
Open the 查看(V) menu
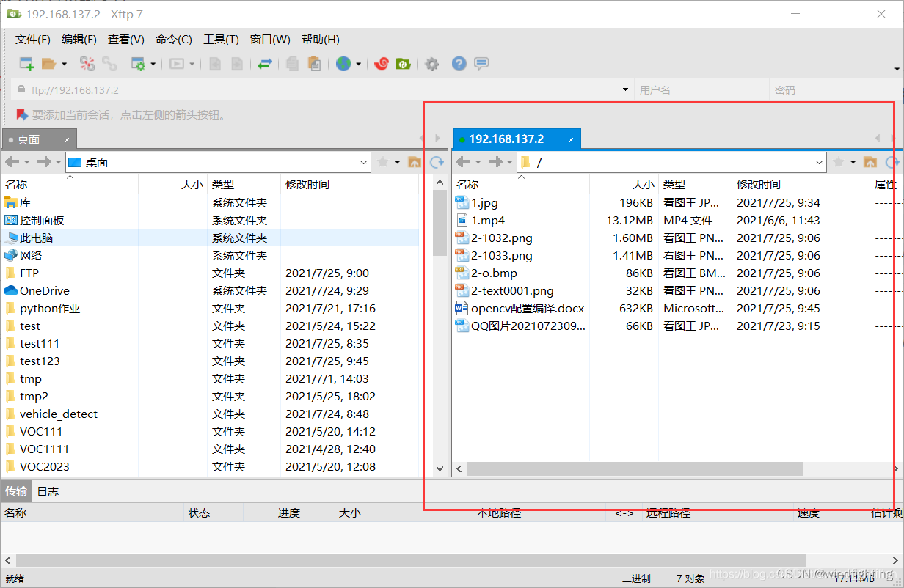[126, 40]
